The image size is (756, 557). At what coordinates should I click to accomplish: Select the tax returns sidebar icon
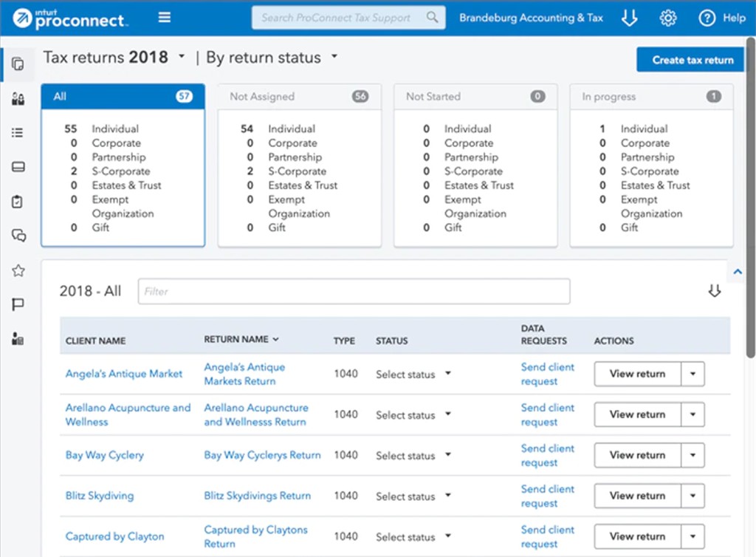18,64
